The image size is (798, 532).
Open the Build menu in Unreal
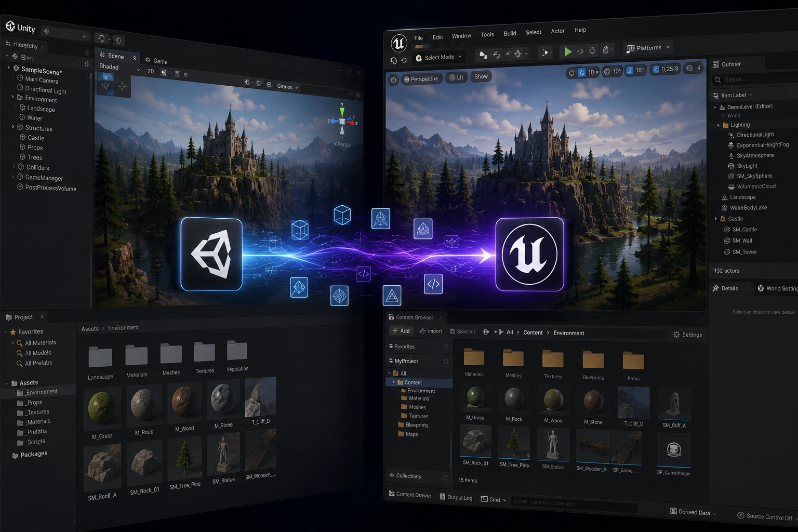tap(510, 33)
